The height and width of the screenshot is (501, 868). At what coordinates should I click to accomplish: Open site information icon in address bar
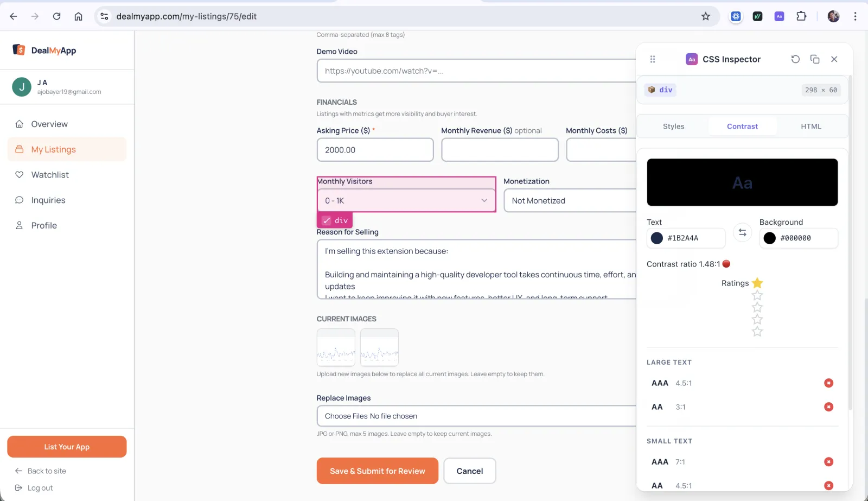(105, 16)
